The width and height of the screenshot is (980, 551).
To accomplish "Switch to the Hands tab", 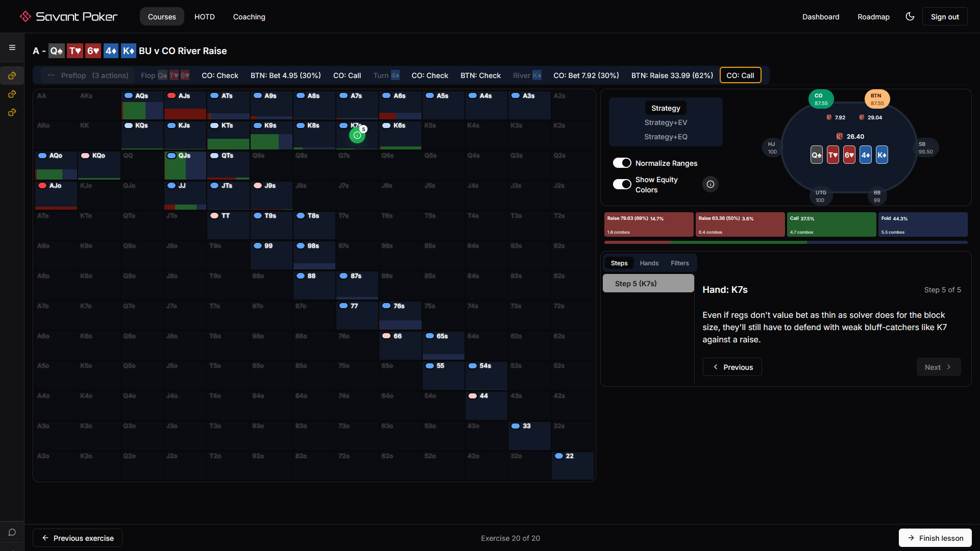I will [x=649, y=263].
